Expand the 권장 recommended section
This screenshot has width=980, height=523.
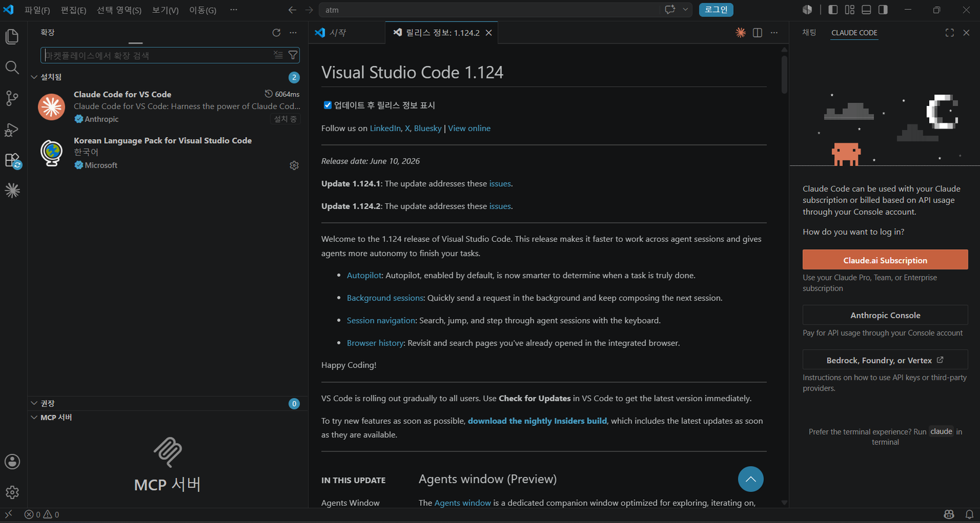[34, 403]
